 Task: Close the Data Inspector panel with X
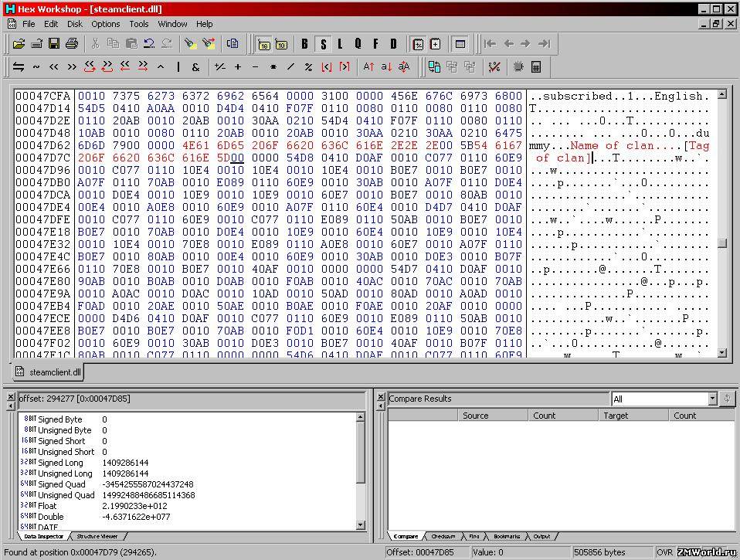coord(11,398)
